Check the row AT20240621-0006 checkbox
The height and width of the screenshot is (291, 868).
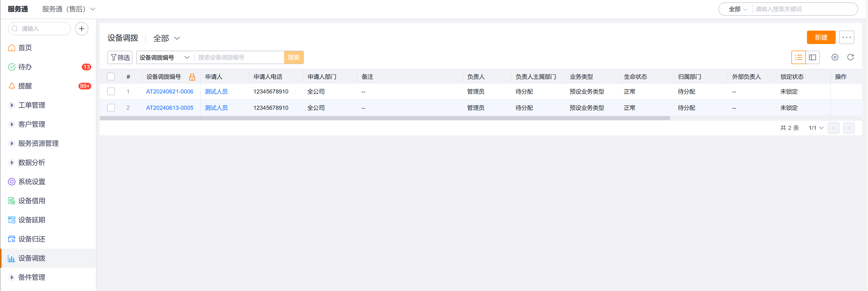pos(111,92)
